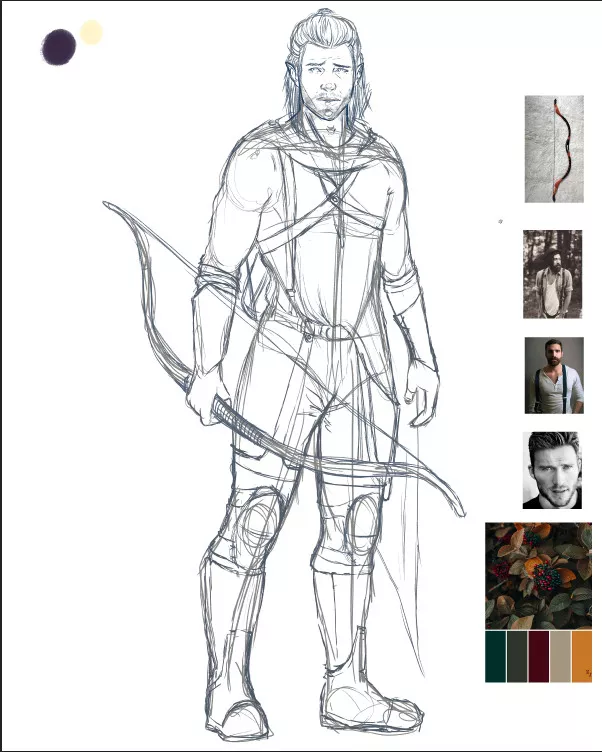Select the charcoal gray palette swatch

coord(517,656)
